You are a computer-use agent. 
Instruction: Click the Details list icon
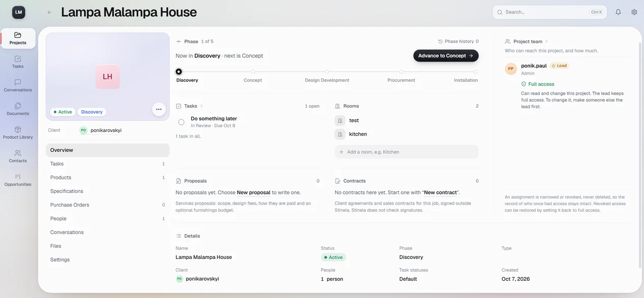coord(178,236)
